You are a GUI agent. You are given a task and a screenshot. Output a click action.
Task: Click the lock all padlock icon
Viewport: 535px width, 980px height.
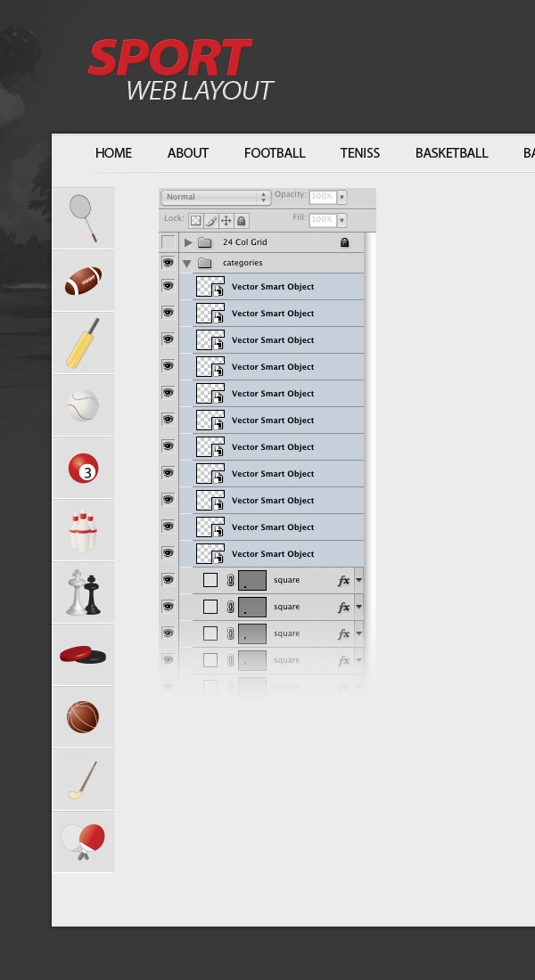click(241, 221)
